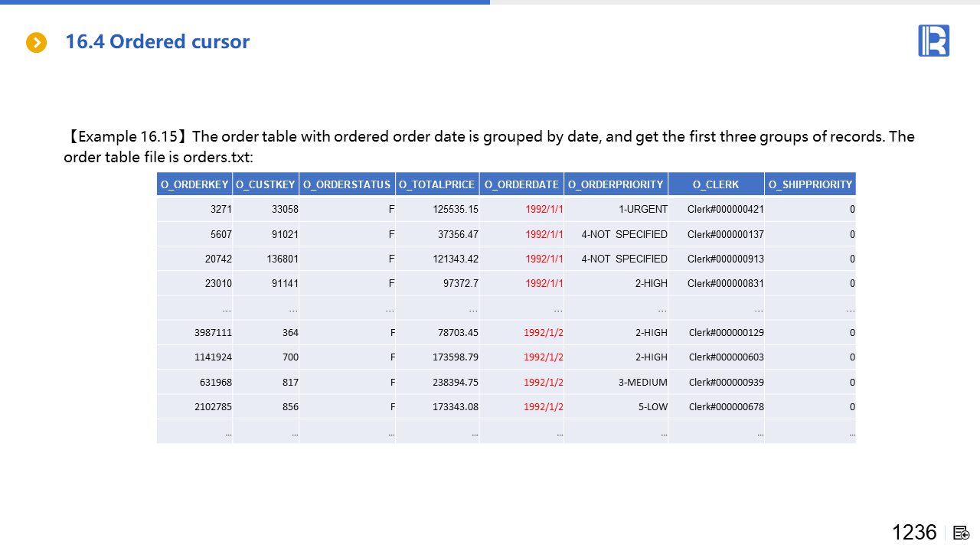Click the orange arrow icon beside the title
This screenshot has width=980, height=551.
click(x=36, y=43)
